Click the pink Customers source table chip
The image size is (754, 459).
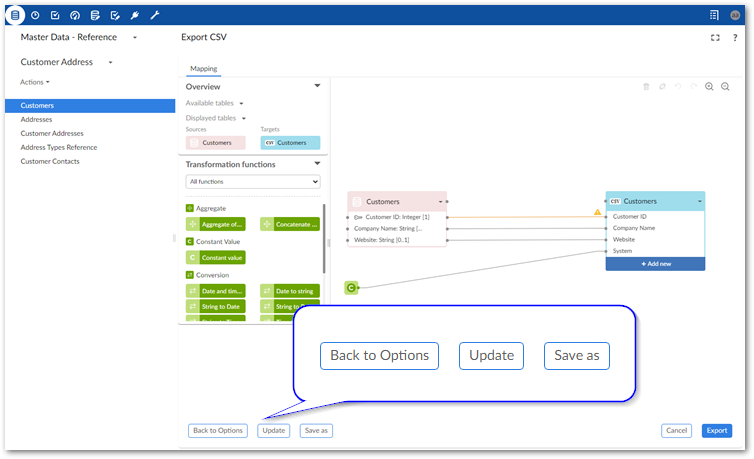point(216,143)
